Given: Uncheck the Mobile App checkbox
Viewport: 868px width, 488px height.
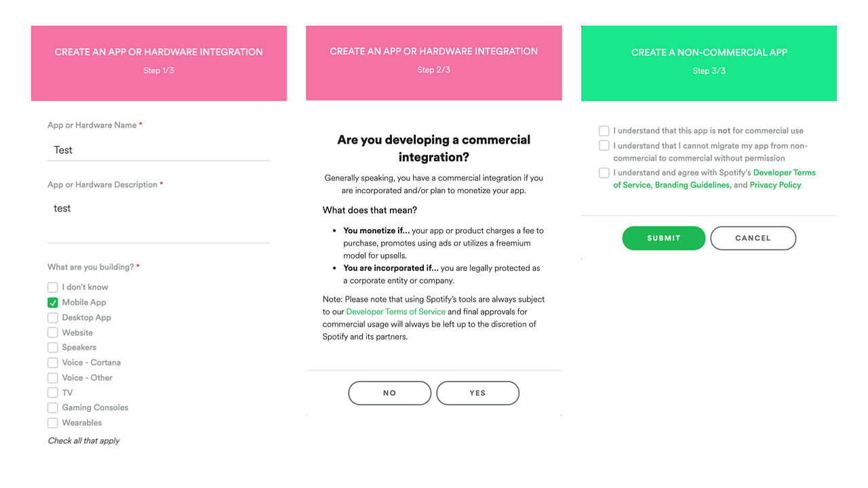Looking at the screenshot, I should click(x=52, y=302).
